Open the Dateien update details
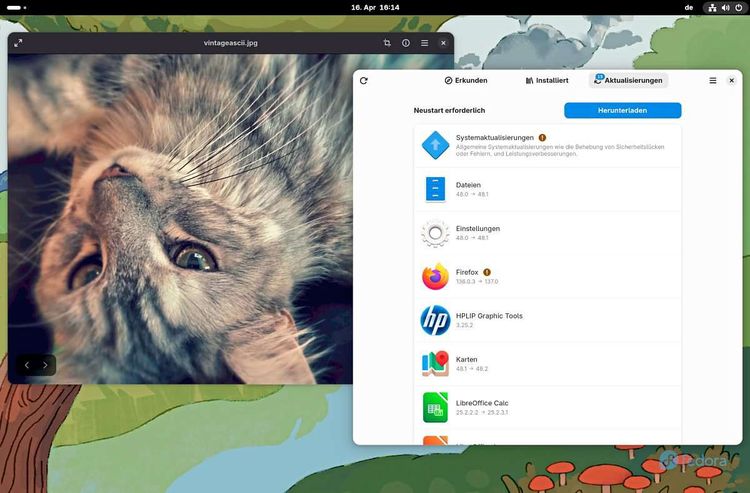Image resolution: width=750 pixels, height=493 pixels. click(x=547, y=189)
